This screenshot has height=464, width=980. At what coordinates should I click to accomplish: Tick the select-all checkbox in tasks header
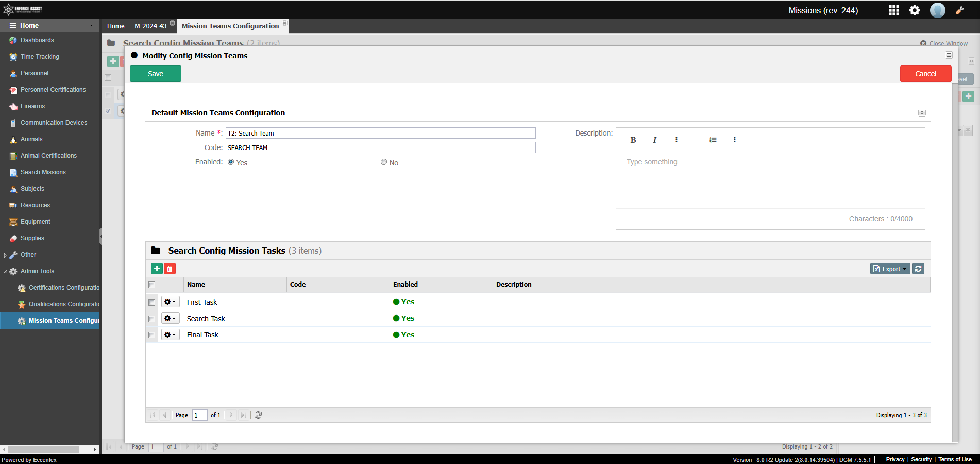pyautogui.click(x=151, y=285)
